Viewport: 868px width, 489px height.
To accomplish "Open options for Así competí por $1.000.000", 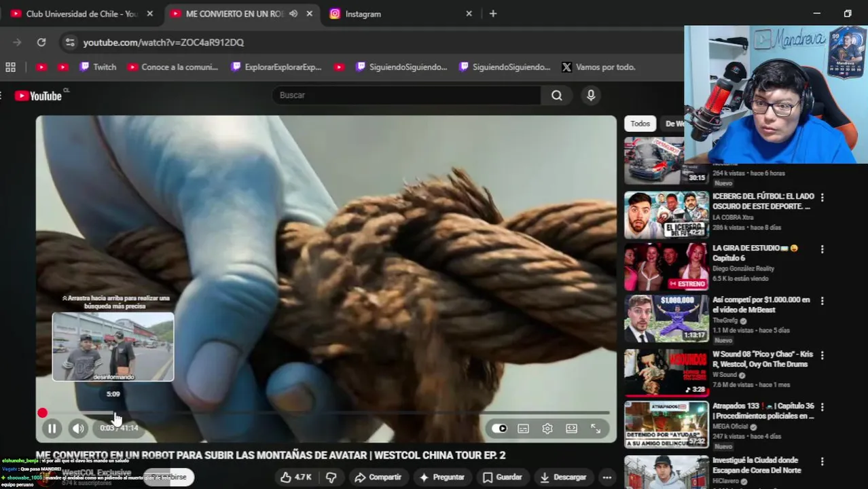I will click(x=822, y=301).
